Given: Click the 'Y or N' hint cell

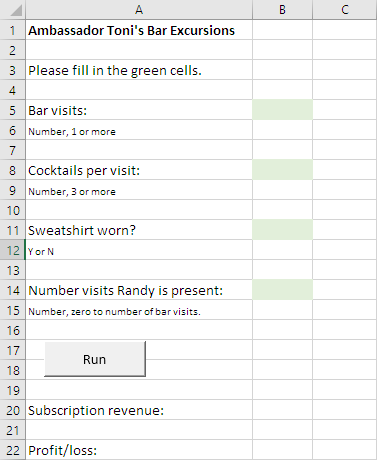Looking at the screenshot, I should tap(139, 250).
